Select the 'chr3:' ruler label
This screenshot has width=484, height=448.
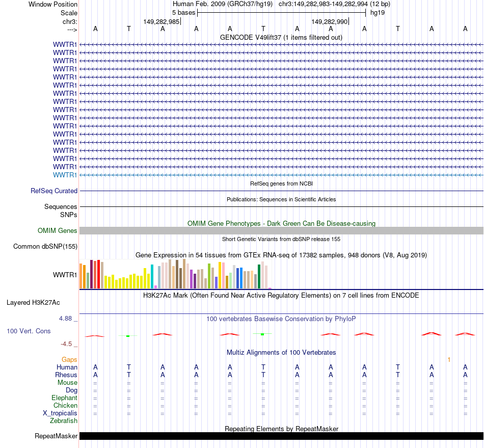pyautogui.click(x=70, y=21)
